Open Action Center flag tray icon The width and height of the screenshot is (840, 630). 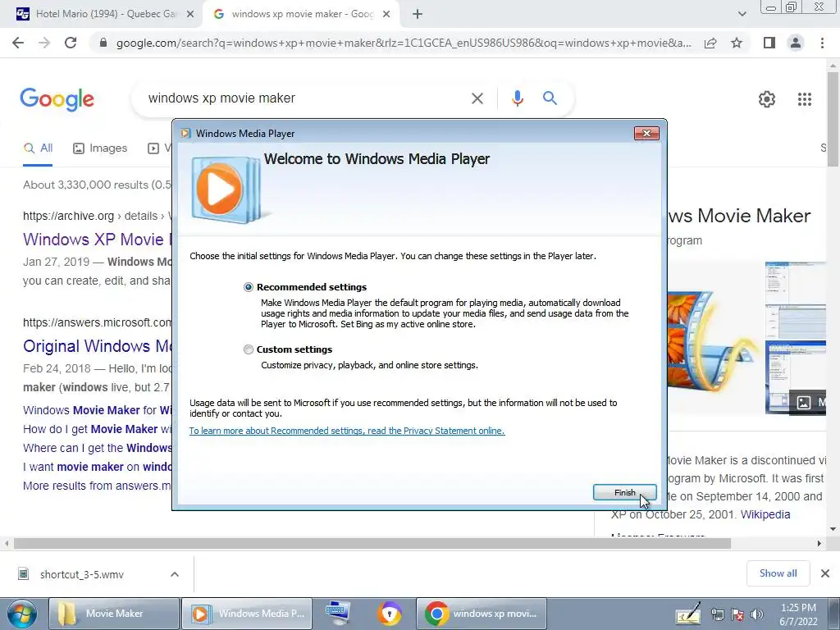click(x=737, y=615)
